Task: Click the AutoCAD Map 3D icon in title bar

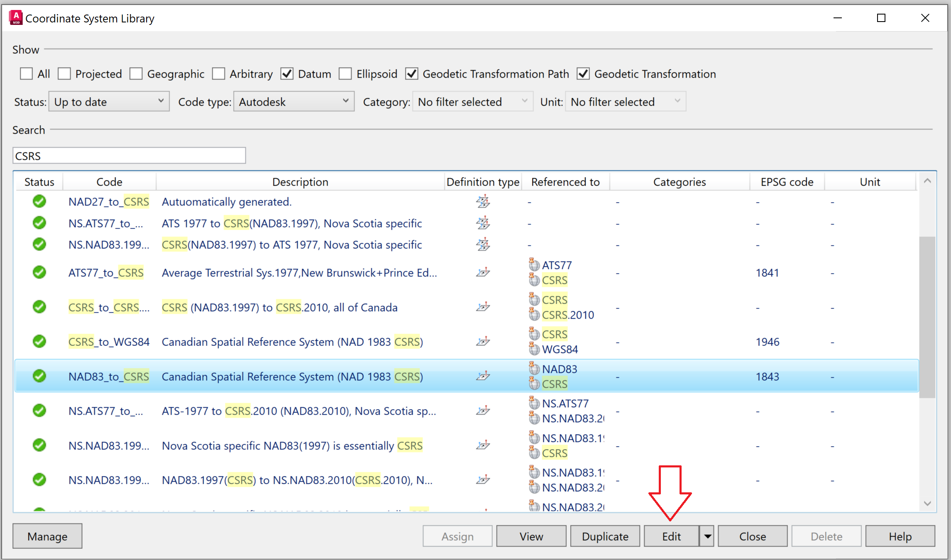Action: point(15,17)
